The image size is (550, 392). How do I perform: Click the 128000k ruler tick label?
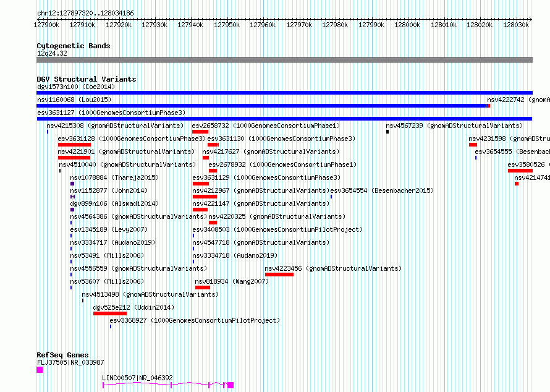[407, 25]
